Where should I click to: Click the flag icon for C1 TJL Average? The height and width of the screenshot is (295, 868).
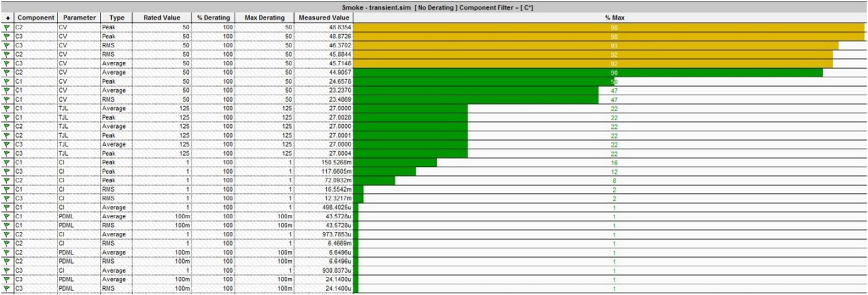tap(7, 108)
